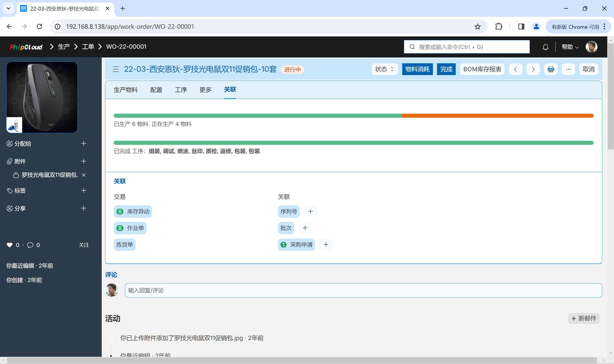Screen dimensions: 614x364
Task: Add an assignee with the plus icon next to 分配给
Action: coord(84,143)
